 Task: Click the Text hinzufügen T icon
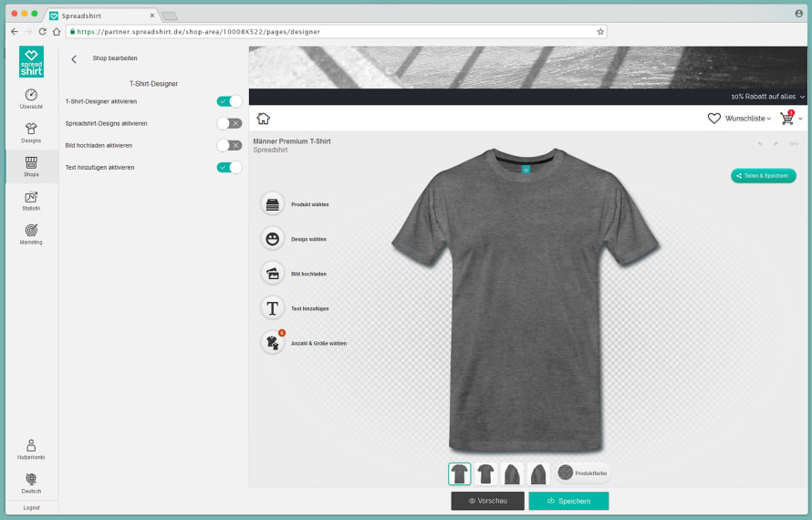point(273,308)
